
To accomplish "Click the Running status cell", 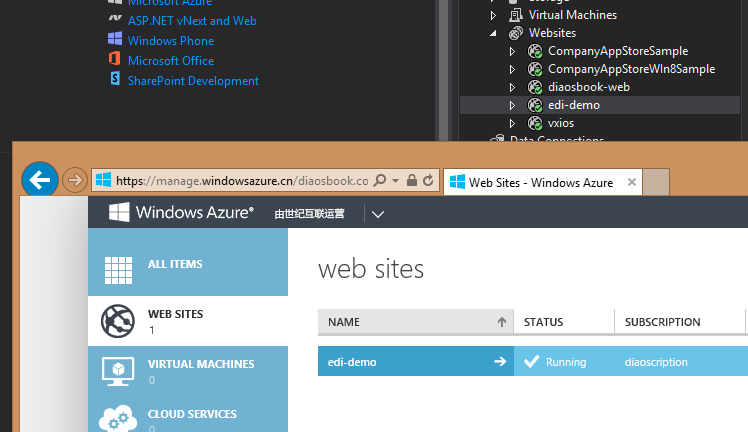I will [x=564, y=362].
